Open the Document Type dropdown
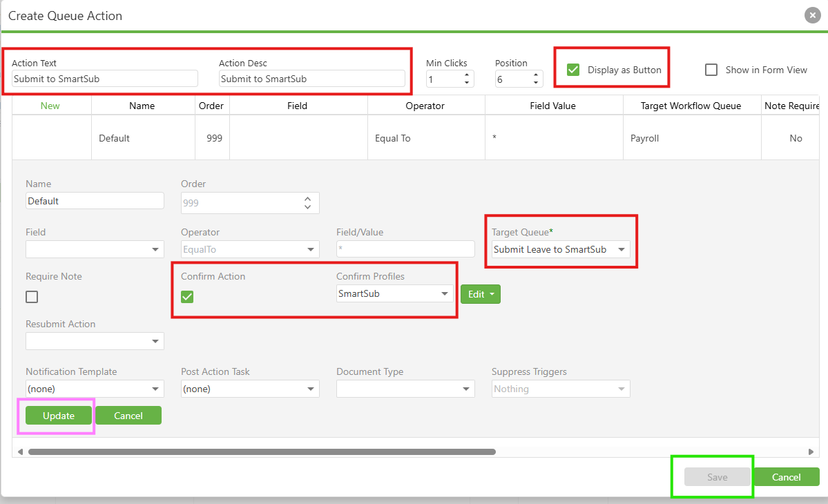The height and width of the screenshot is (504, 828). pos(405,389)
